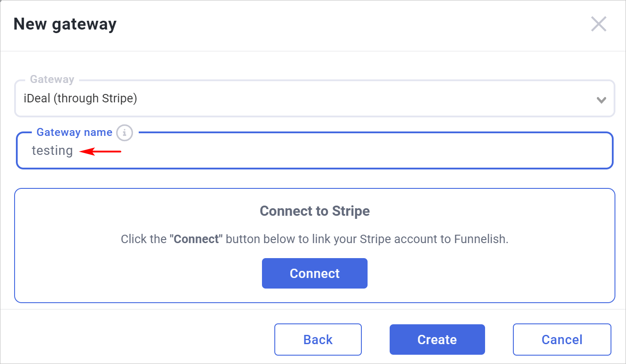This screenshot has height=364, width=626.
Task: Click the grey Gateway field label
Action: pos(52,79)
